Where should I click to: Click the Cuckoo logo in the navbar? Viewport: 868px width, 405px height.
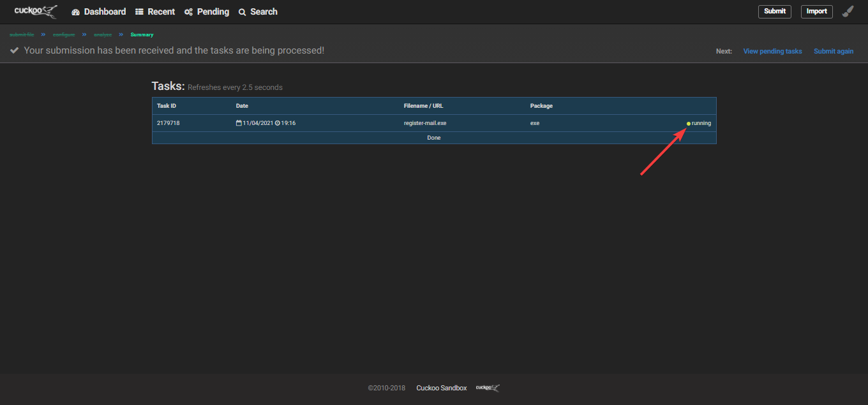pos(36,11)
